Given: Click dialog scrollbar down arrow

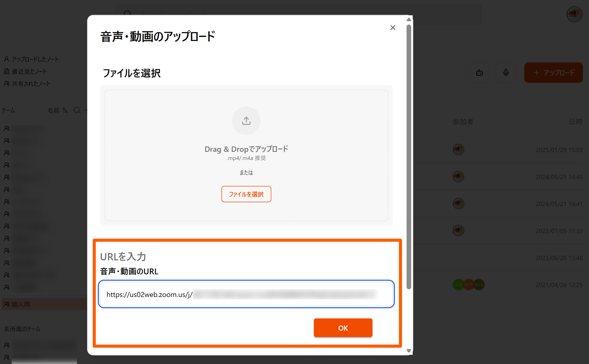Looking at the screenshot, I should (409, 351).
